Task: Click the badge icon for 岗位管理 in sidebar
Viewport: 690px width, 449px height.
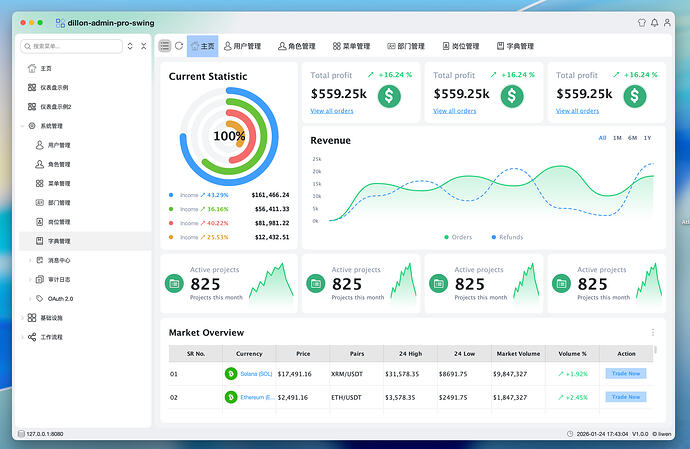Action: [40, 222]
